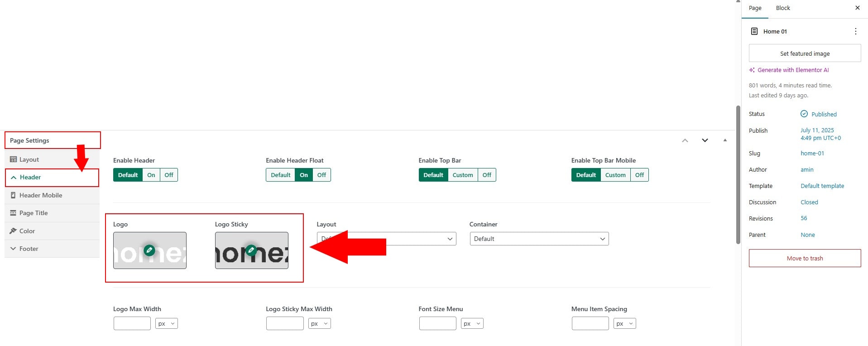
Task: Switch to the Block tab
Action: 782,8
